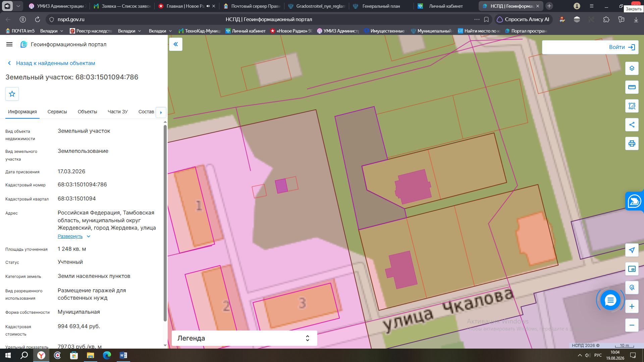Share the map view
This screenshot has height=362, width=644.
pyautogui.click(x=632, y=125)
